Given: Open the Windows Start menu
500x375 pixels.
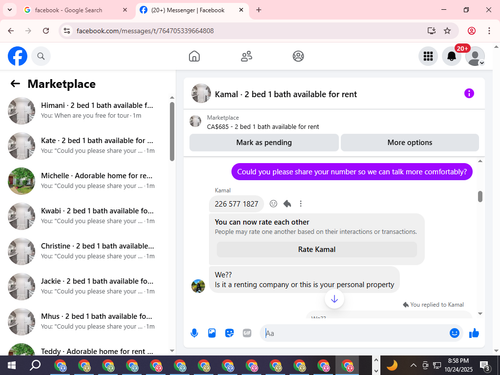Looking at the screenshot, I should coord(11,366).
